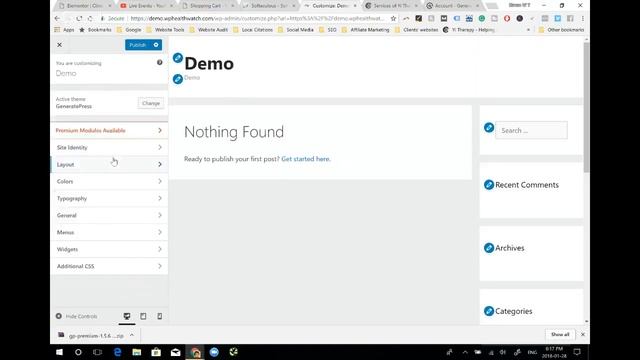This screenshot has height=360, width=640.
Task: Switch to the Account browser tab
Action: click(x=452, y=6)
